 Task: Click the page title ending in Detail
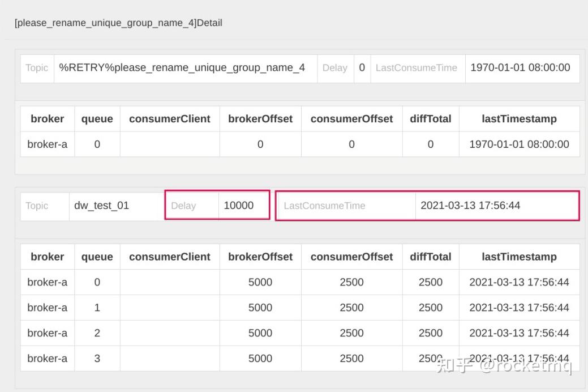pyautogui.click(x=118, y=23)
